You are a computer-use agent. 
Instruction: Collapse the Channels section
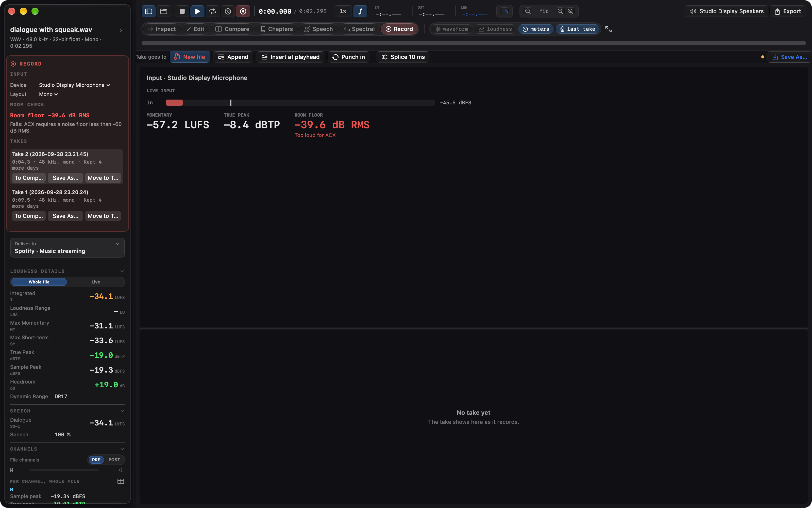coord(122,449)
